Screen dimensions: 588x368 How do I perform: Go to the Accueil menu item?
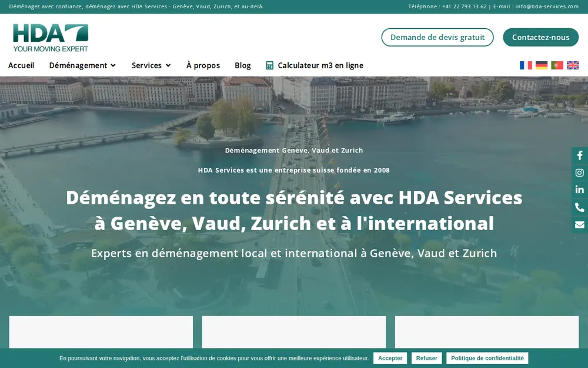pos(21,65)
